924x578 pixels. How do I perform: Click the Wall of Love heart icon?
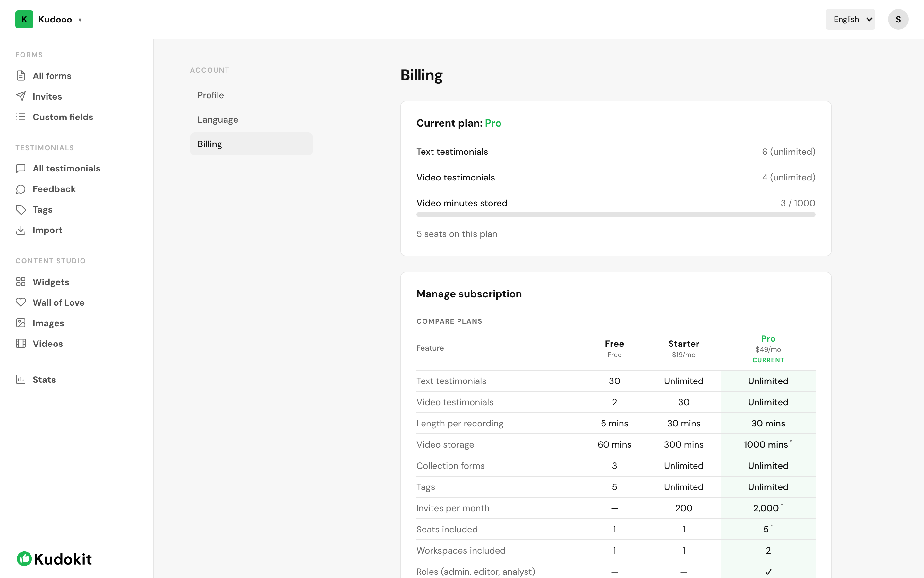tap(21, 302)
